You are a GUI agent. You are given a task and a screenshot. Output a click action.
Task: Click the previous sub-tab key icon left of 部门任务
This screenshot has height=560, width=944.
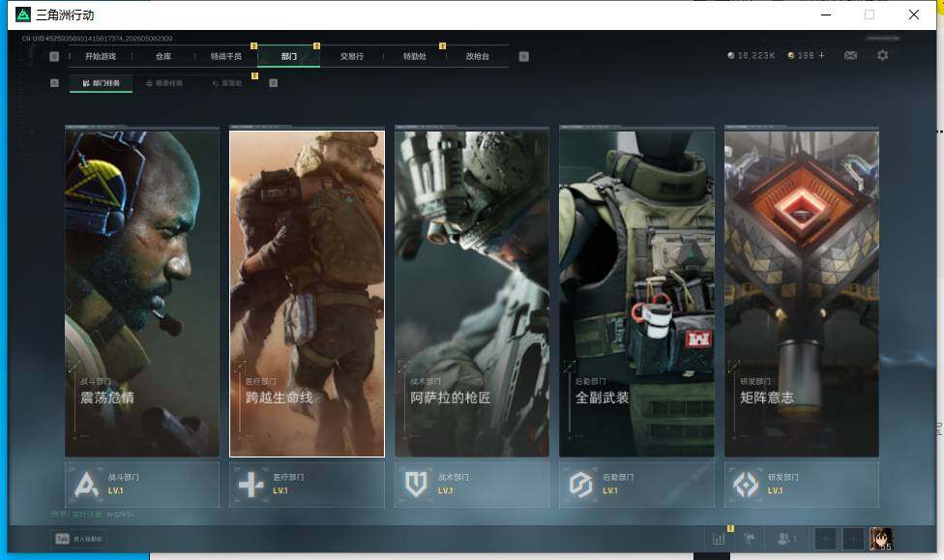[x=55, y=83]
